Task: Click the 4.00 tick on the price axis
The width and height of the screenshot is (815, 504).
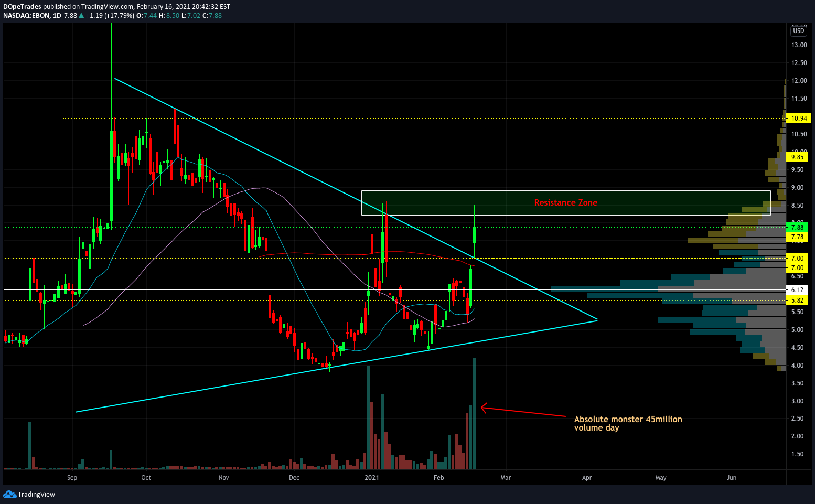Action: [x=798, y=366]
